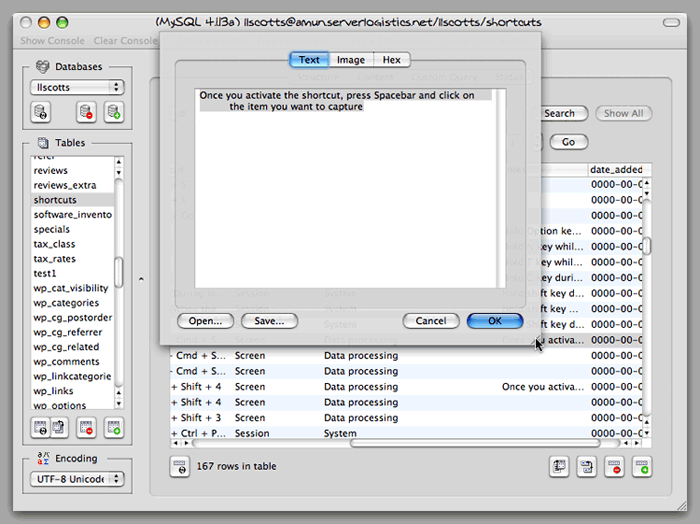700x524 pixels.
Task: Click the reload rows icon beside the row count
Action: tap(180, 467)
